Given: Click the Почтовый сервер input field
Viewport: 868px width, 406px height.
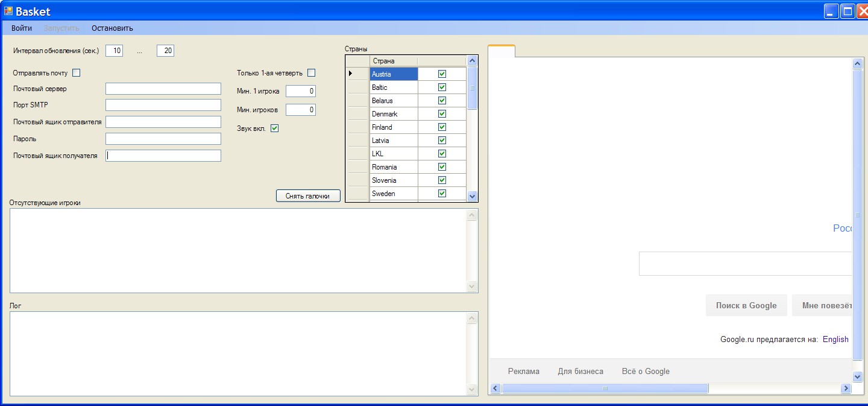Looking at the screenshot, I should click(163, 89).
